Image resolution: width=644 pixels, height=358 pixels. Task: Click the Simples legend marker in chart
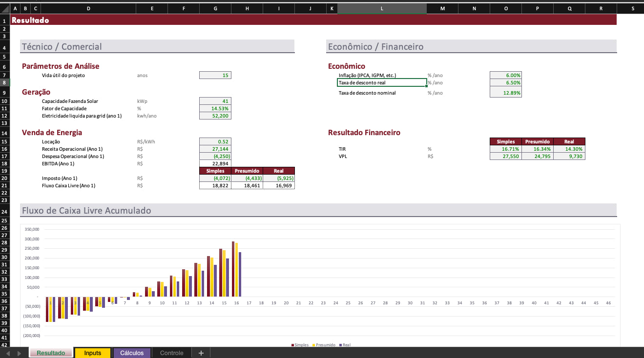(x=292, y=345)
